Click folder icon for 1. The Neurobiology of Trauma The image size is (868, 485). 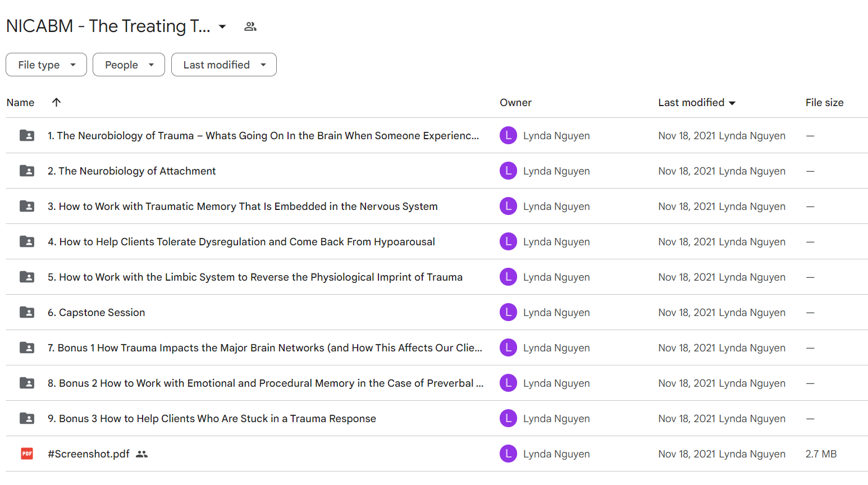27,135
